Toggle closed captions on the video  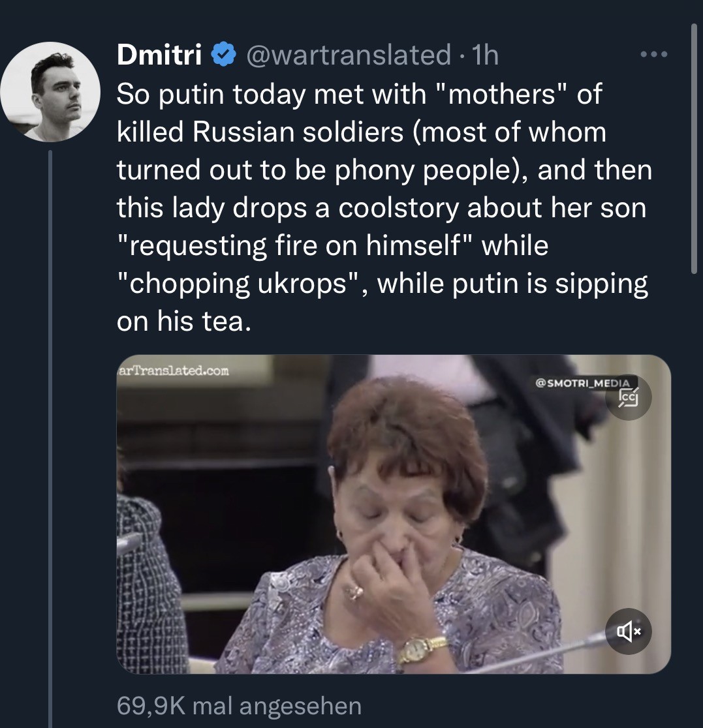click(x=629, y=397)
